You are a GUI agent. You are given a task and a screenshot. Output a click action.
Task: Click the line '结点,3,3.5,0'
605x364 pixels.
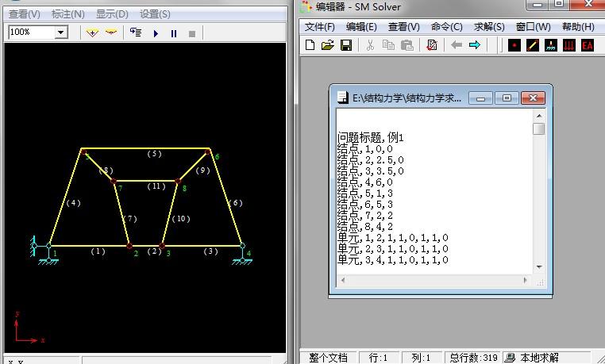click(x=371, y=171)
